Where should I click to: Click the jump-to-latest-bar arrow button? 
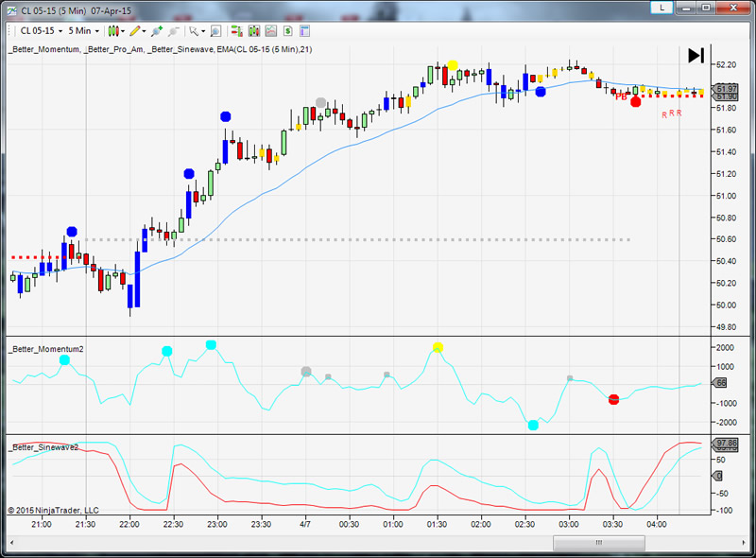coord(696,56)
